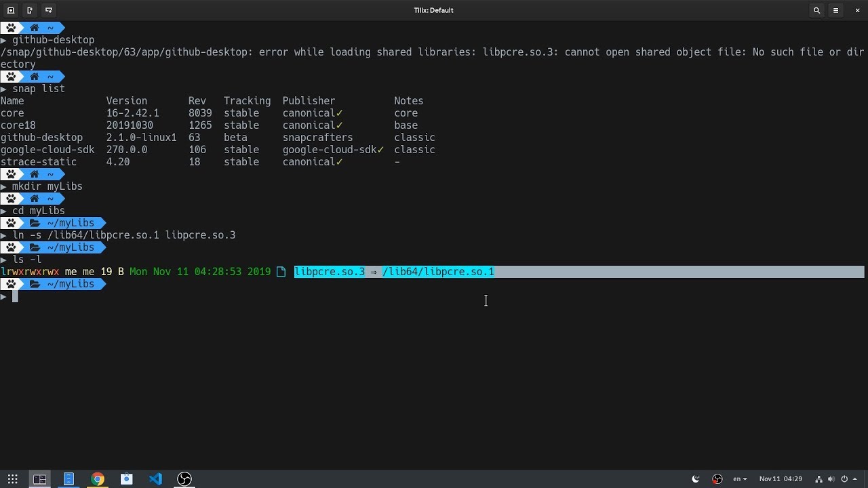868x488 pixels.
Task: Click the mkdir myLibs command text
Action: click(47, 186)
